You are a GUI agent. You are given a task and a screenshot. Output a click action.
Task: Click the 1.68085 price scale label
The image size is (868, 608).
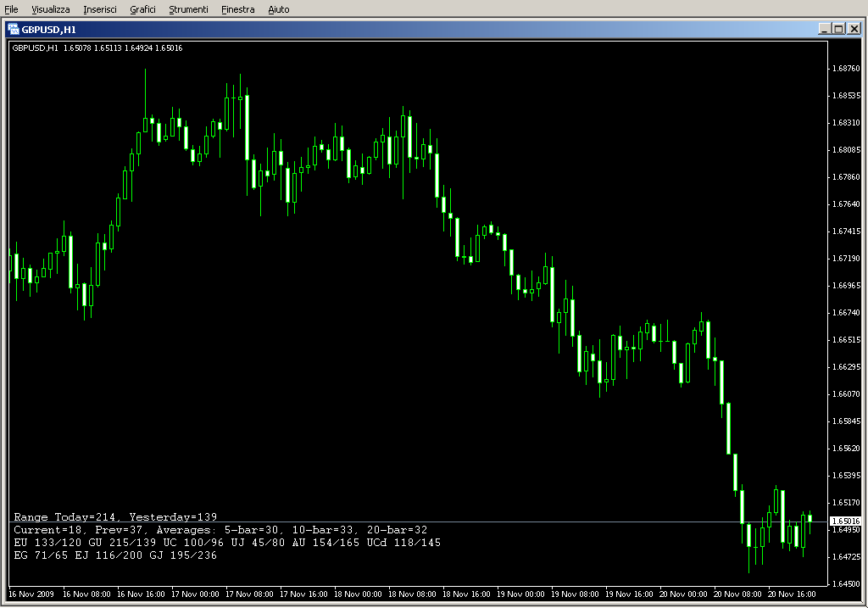pyautogui.click(x=847, y=150)
